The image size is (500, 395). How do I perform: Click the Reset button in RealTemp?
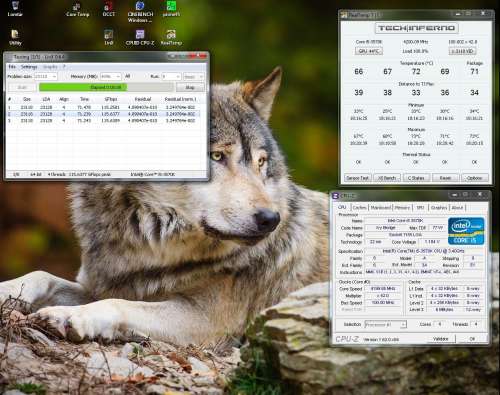click(x=445, y=178)
